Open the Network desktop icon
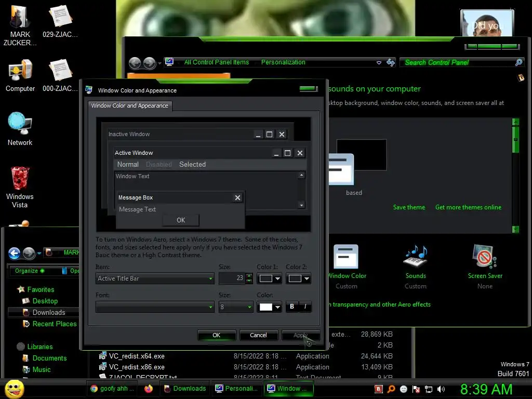 [20, 129]
